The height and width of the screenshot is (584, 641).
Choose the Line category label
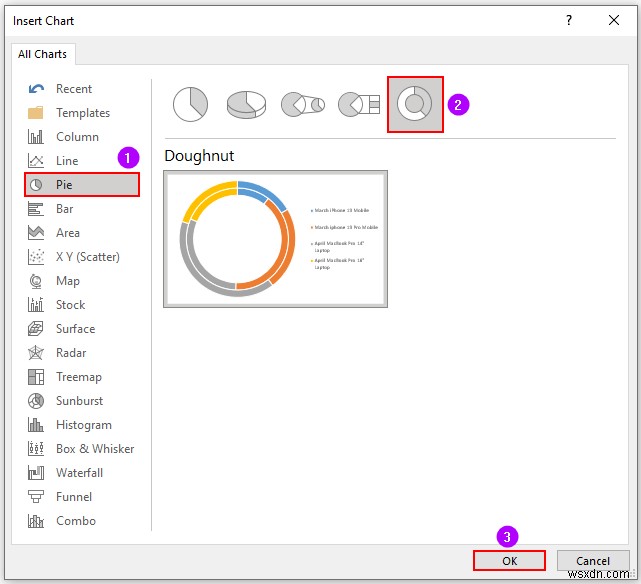(67, 161)
